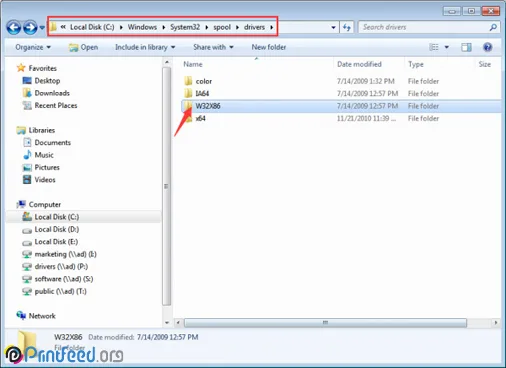Image resolution: width=506 pixels, height=368 pixels.
Task: Open the Music library
Action: [44, 155]
